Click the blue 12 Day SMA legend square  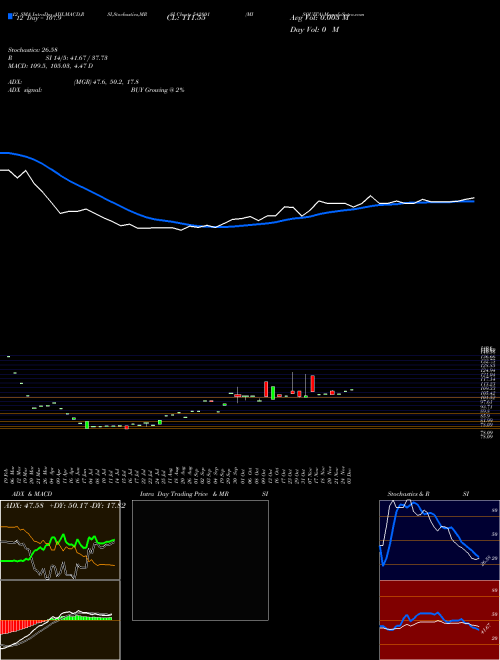pyautogui.click(x=10, y=16)
